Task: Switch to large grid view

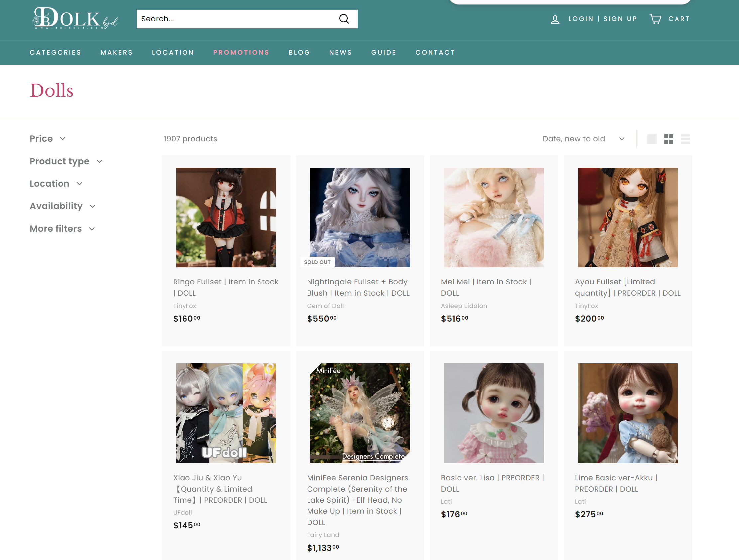Action: point(652,139)
